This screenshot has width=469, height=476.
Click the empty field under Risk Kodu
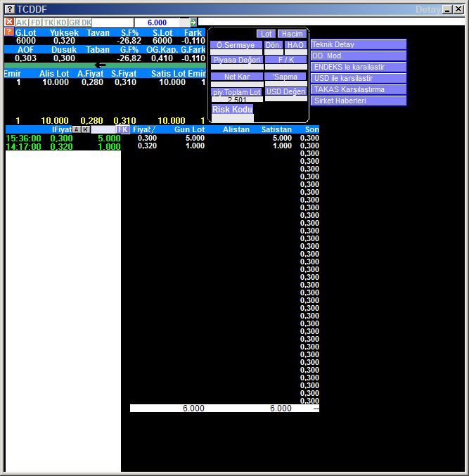[233, 118]
